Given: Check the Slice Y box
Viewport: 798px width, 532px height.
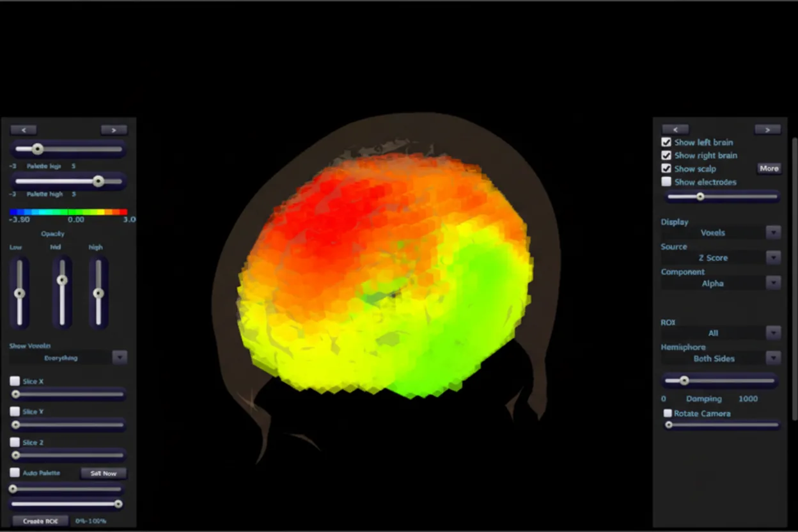Looking at the screenshot, I should coord(15,412).
